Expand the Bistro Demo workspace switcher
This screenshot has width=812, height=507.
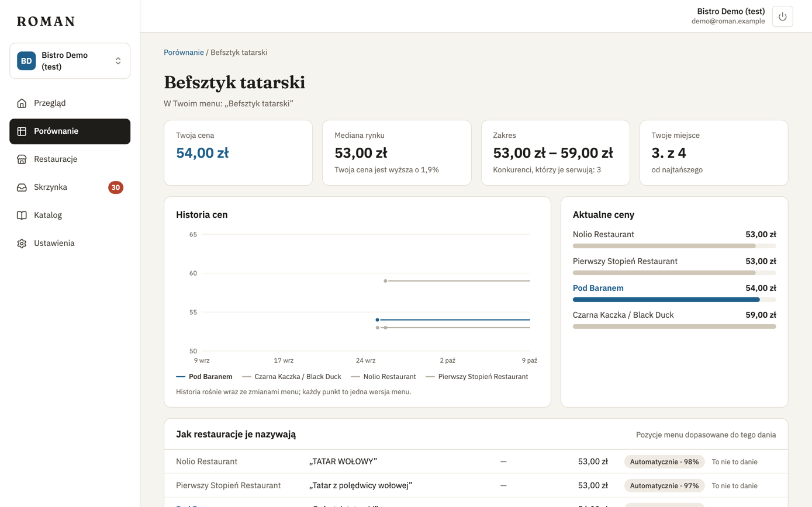70,61
